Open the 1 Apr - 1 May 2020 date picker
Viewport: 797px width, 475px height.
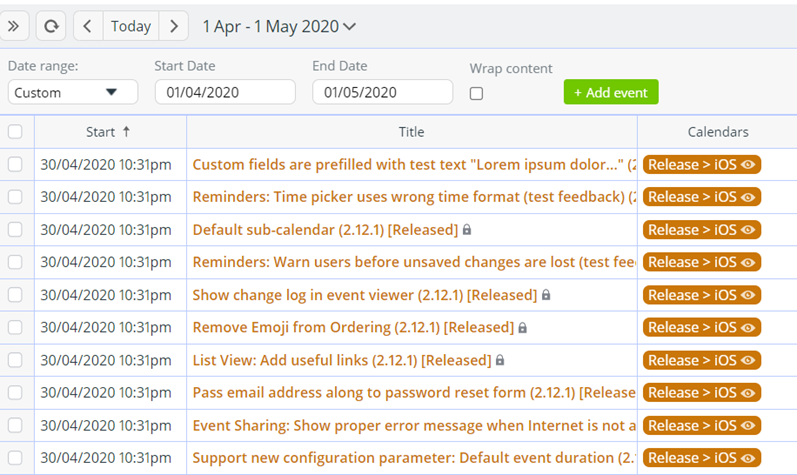[x=279, y=26]
